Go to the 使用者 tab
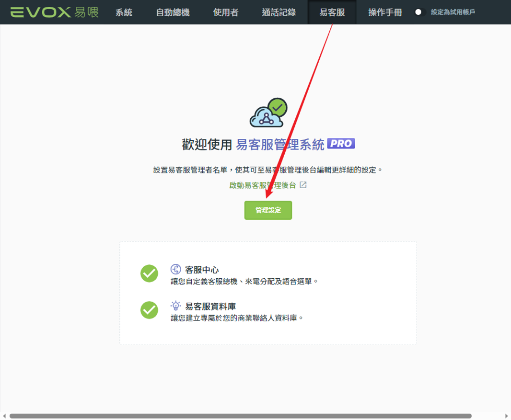Image resolution: width=511 pixels, height=420 pixels. pyautogui.click(x=225, y=12)
